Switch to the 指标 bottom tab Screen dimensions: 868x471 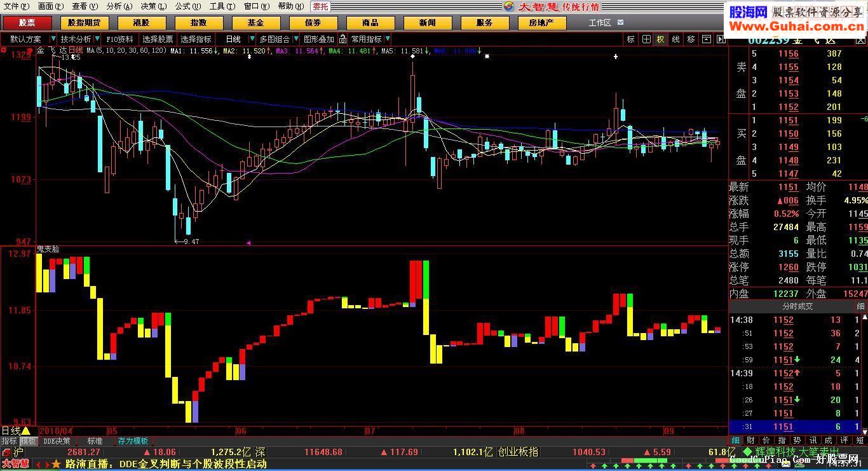[10, 440]
